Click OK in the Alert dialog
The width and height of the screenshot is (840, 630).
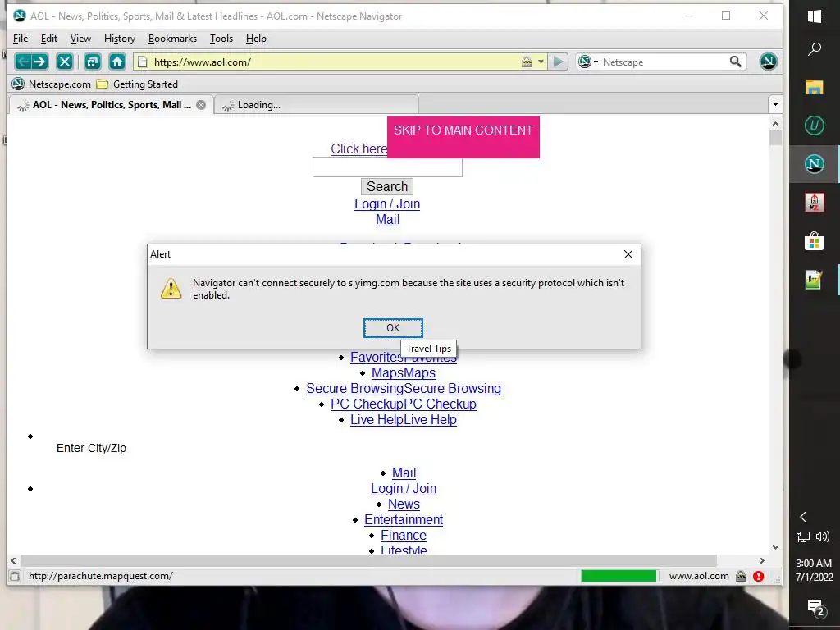point(393,328)
